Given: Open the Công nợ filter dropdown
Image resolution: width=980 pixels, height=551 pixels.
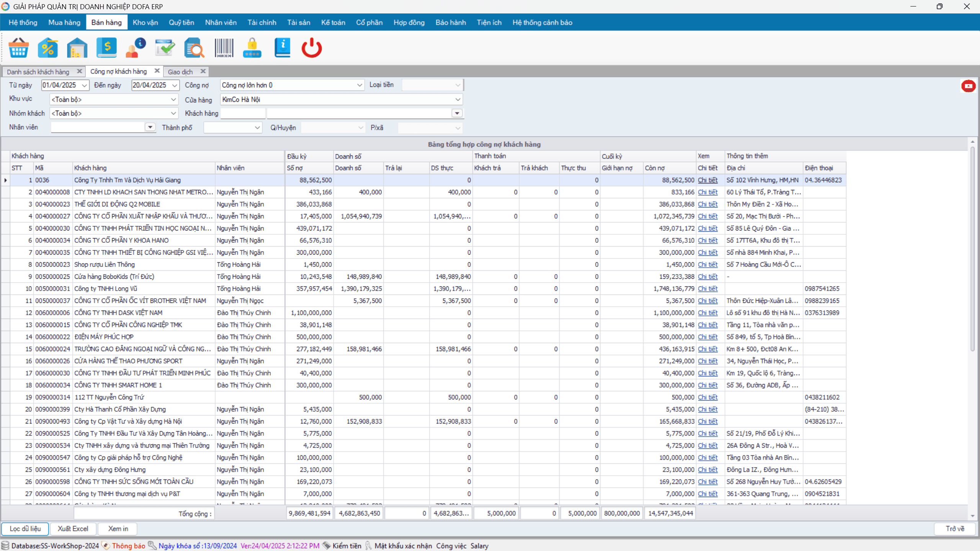Looking at the screenshot, I should (x=359, y=85).
